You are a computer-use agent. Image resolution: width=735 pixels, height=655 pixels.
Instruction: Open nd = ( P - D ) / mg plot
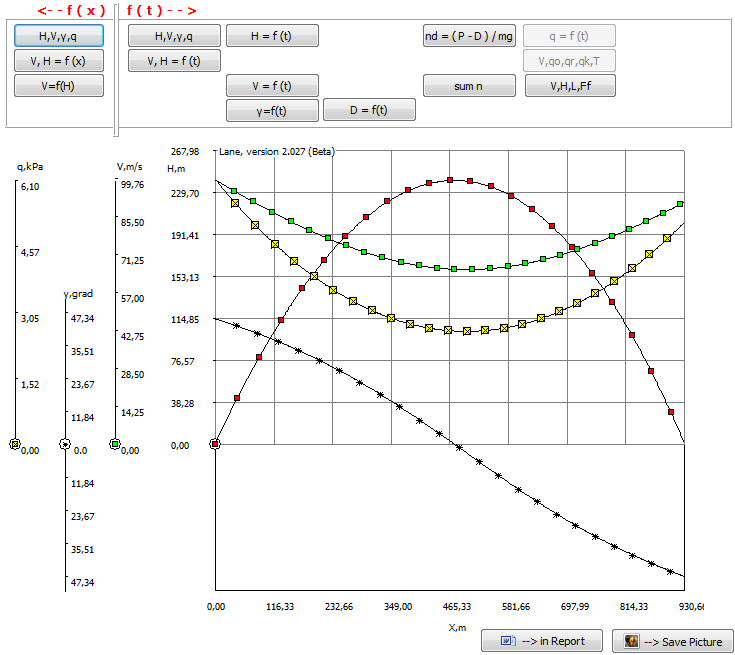(469, 36)
